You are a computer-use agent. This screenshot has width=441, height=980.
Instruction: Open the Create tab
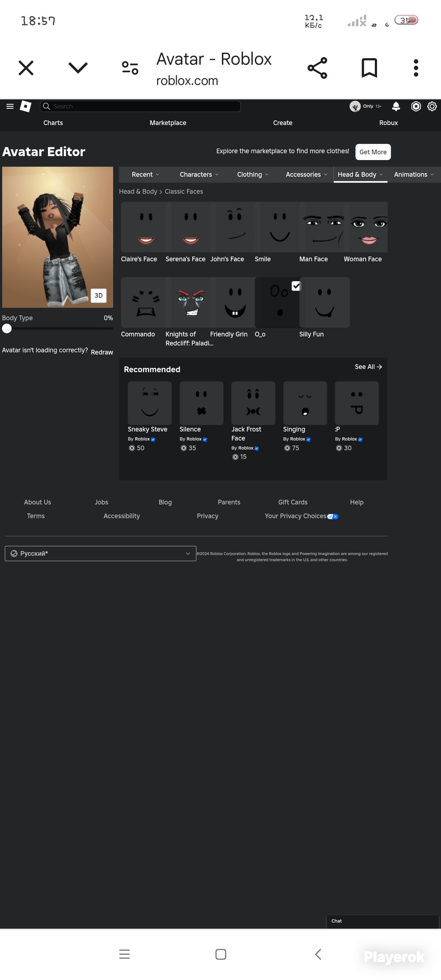(x=283, y=123)
